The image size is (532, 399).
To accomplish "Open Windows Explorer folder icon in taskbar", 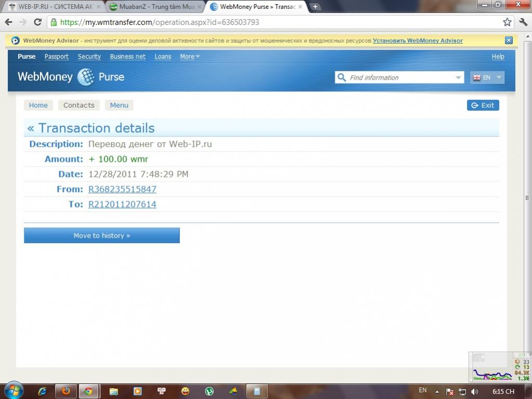I will coord(114,391).
